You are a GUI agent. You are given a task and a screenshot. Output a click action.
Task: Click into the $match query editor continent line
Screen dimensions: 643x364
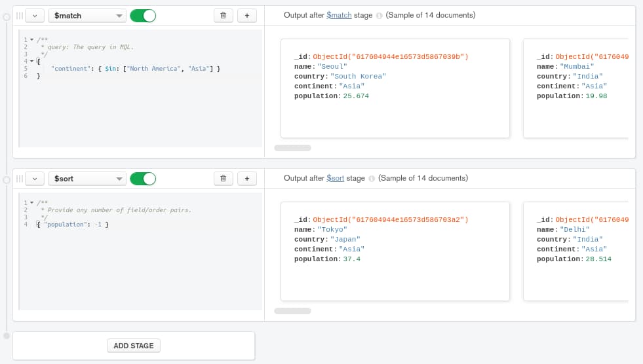(136, 69)
